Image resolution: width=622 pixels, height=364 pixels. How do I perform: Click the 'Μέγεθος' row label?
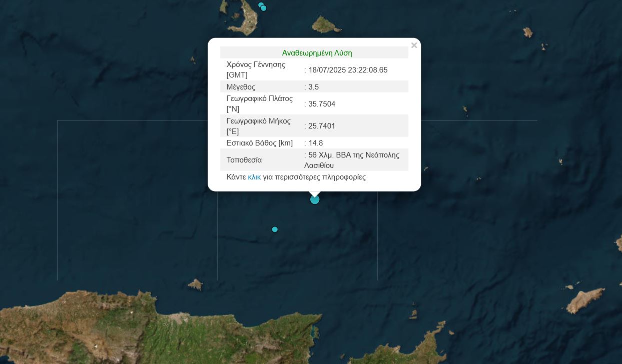click(x=241, y=87)
